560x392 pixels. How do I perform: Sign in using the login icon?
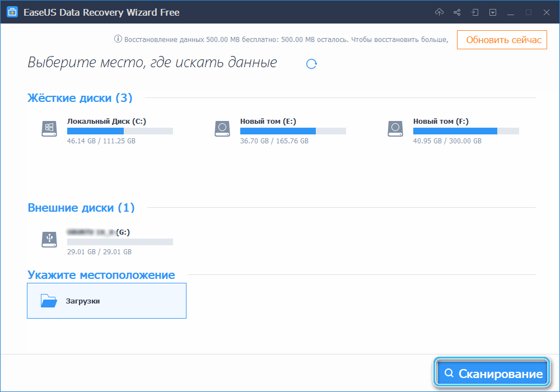pyautogui.click(x=474, y=12)
